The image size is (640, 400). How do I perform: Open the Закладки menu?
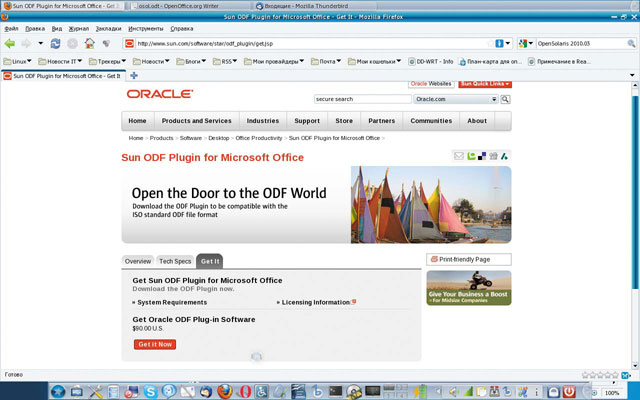point(109,29)
